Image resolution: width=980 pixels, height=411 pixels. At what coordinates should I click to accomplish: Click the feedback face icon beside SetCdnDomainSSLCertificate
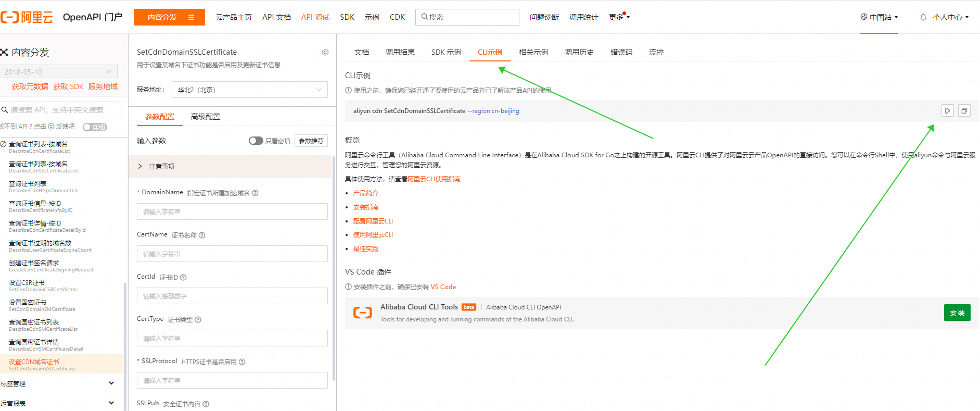click(325, 52)
